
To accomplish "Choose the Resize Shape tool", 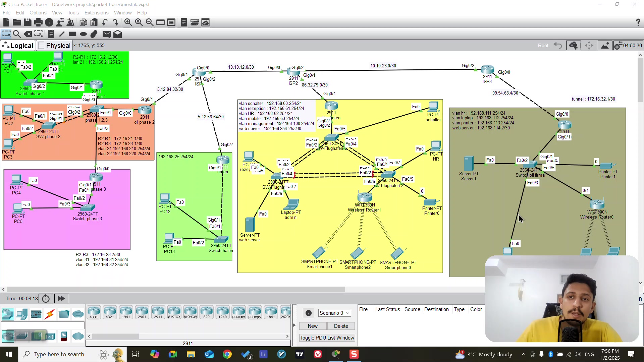I will 39,34.
